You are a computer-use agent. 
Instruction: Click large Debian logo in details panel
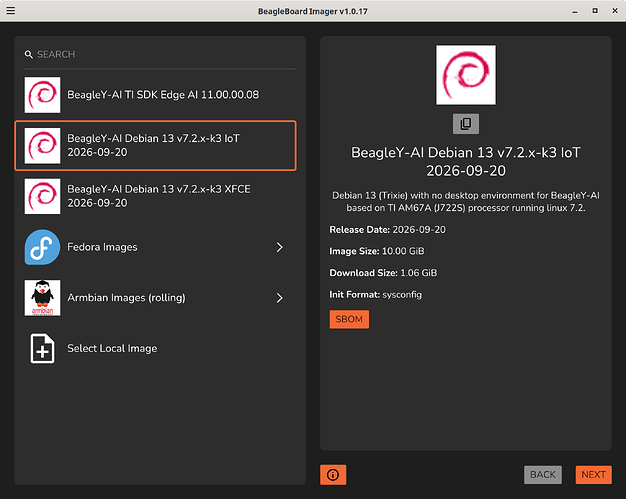point(466,75)
